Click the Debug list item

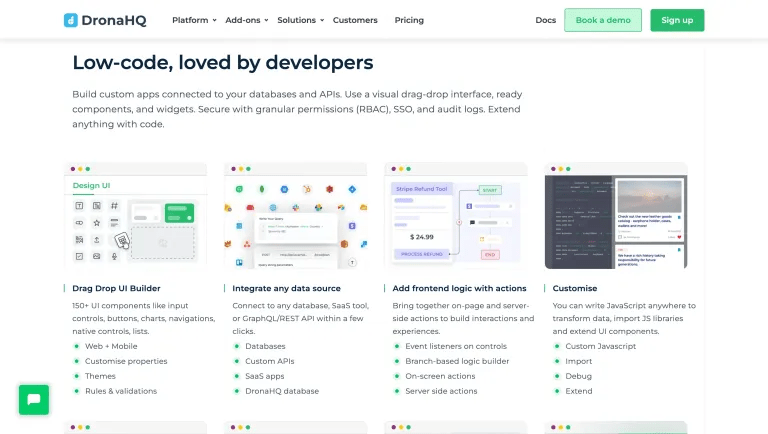point(578,376)
